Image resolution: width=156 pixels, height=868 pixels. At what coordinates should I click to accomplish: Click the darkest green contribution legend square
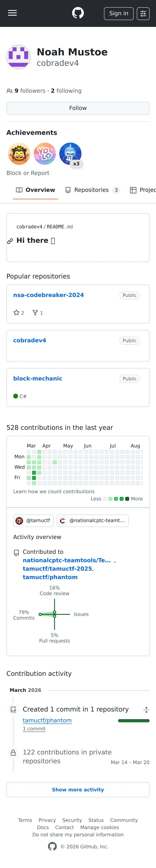click(x=127, y=499)
